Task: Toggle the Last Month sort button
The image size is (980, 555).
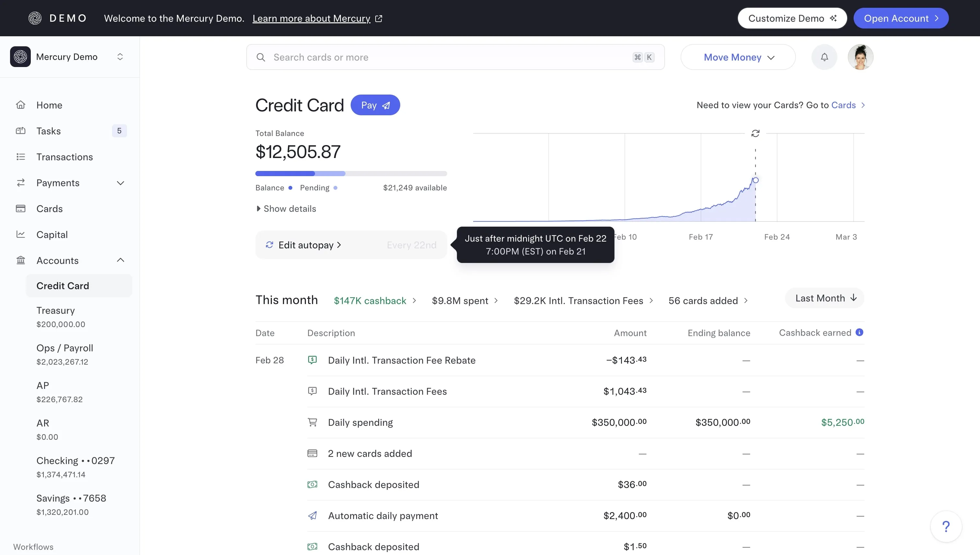Action: point(825,298)
